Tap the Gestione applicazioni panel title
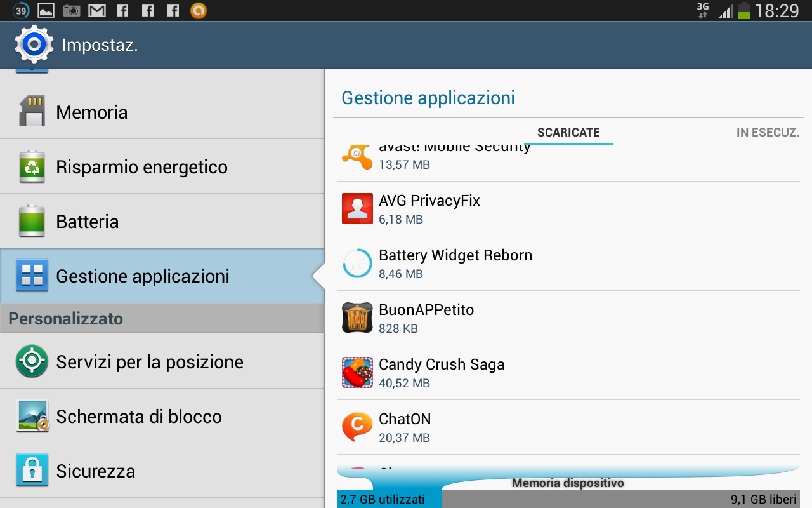 (428, 98)
